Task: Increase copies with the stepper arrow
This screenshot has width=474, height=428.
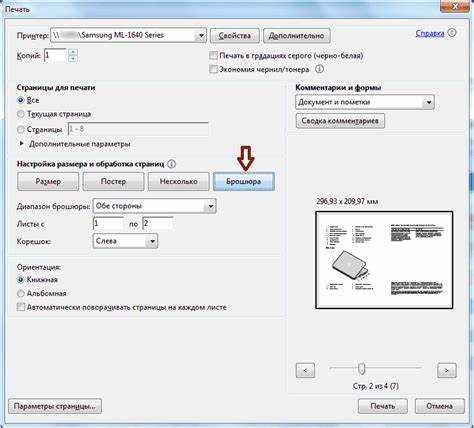Action: pyautogui.click(x=73, y=52)
